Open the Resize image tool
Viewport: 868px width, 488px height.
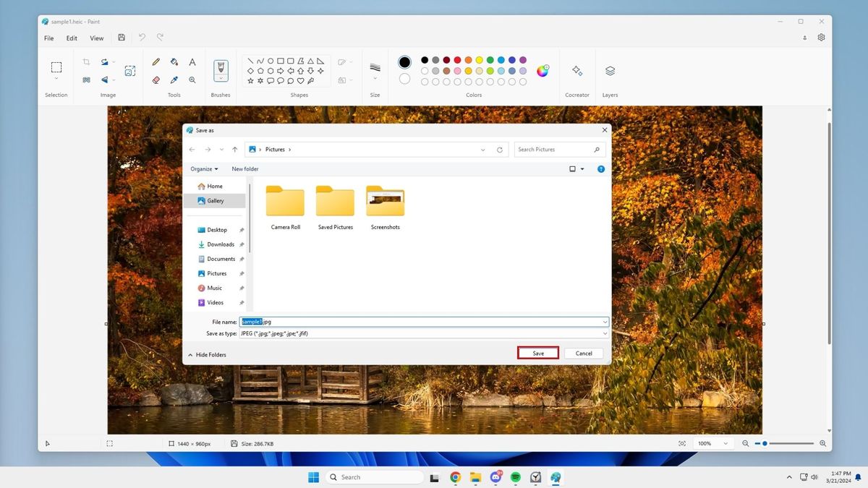(x=130, y=70)
